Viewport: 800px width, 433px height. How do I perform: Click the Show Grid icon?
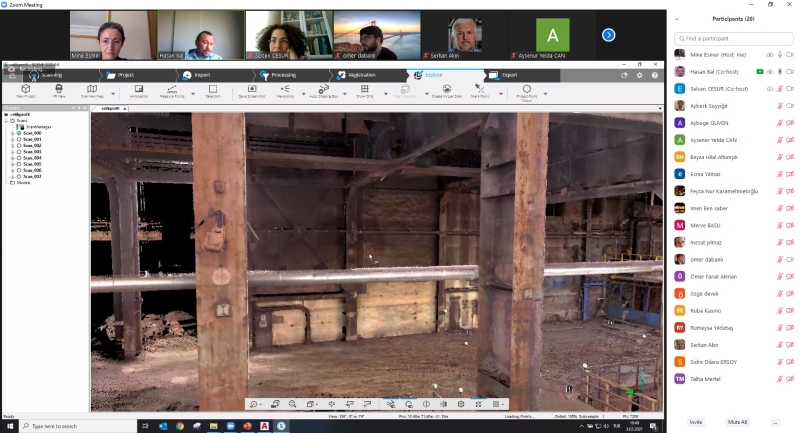[365, 90]
